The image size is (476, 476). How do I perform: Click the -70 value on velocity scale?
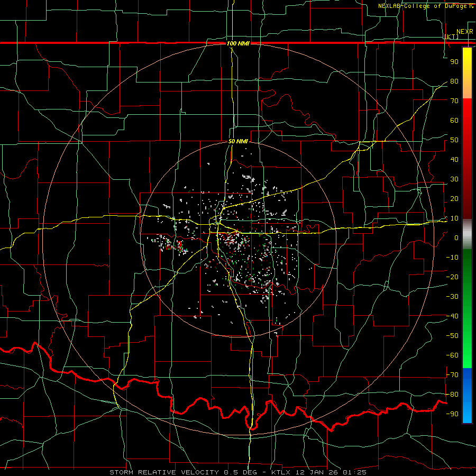coord(452,375)
